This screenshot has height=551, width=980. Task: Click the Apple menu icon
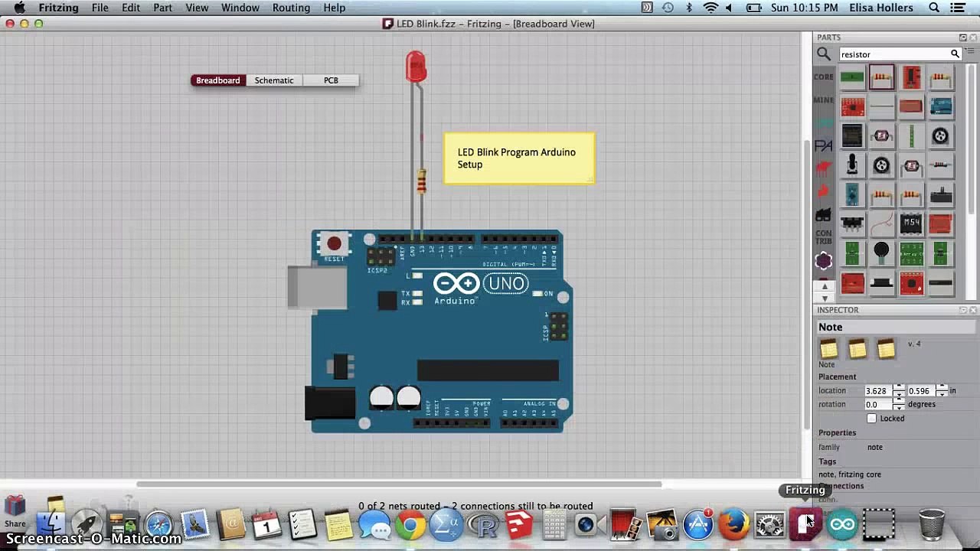tap(20, 8)
